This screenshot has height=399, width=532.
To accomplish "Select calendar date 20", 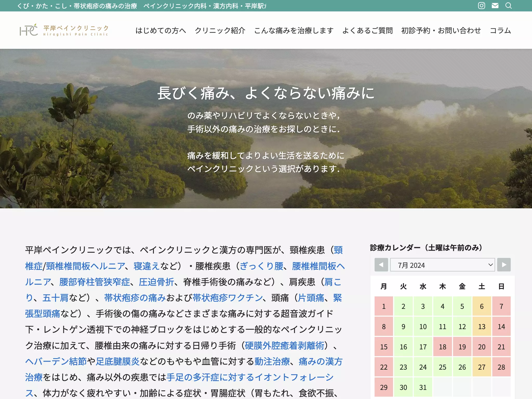I will [482, 347].
